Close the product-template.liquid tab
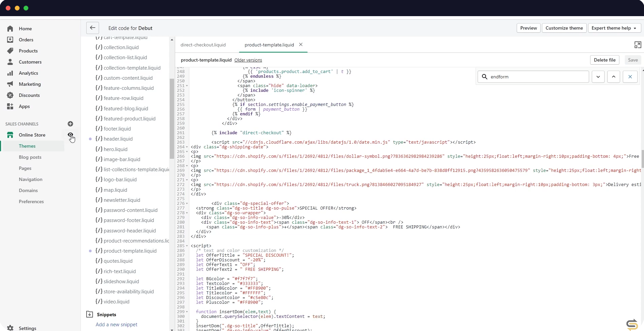Screen dimensions: 644x331 [x=301, y=44]
